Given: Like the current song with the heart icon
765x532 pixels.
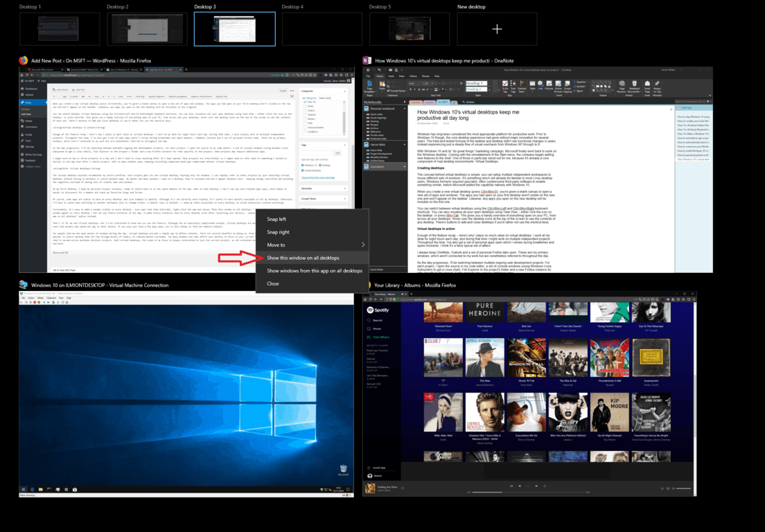Looking at the screenshot, I should point(403,488).
